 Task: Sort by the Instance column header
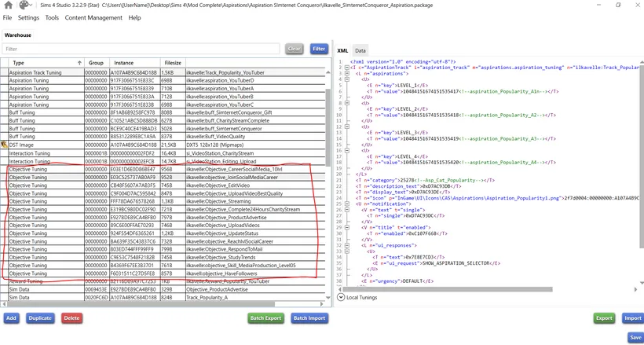tap(135, 63)
